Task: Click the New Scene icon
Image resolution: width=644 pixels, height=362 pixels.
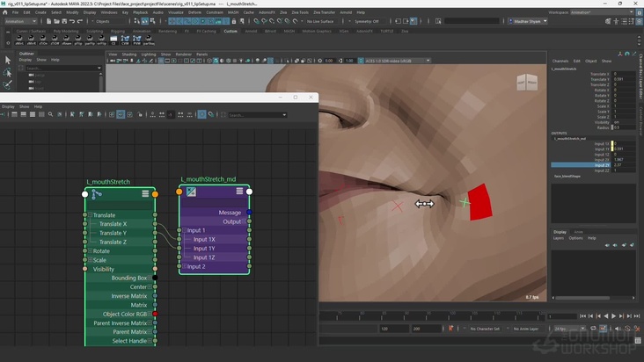Action: 48,21
